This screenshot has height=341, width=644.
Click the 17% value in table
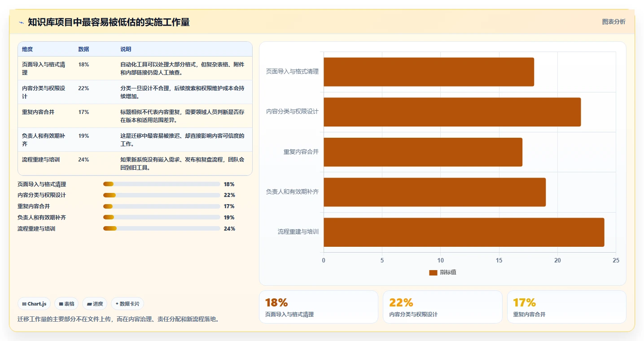[83, 112]
